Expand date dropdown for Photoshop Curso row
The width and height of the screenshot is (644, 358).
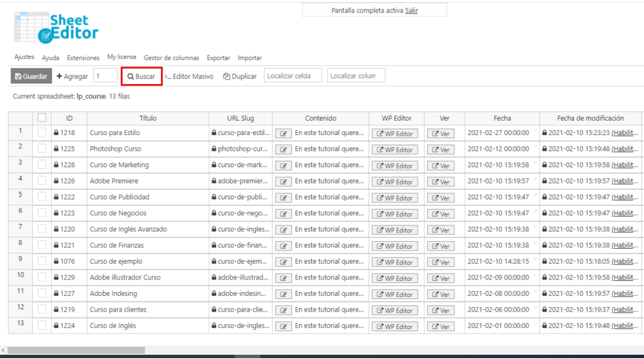535,148
